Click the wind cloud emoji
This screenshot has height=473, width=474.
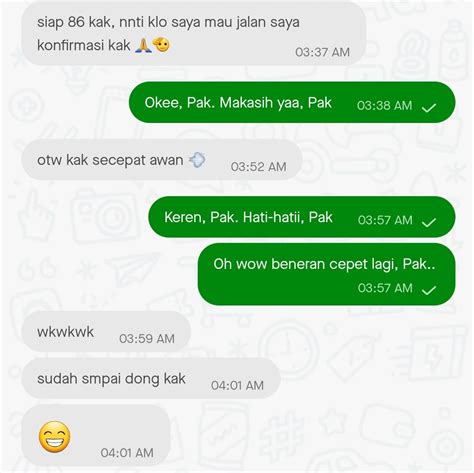(197, 160)
